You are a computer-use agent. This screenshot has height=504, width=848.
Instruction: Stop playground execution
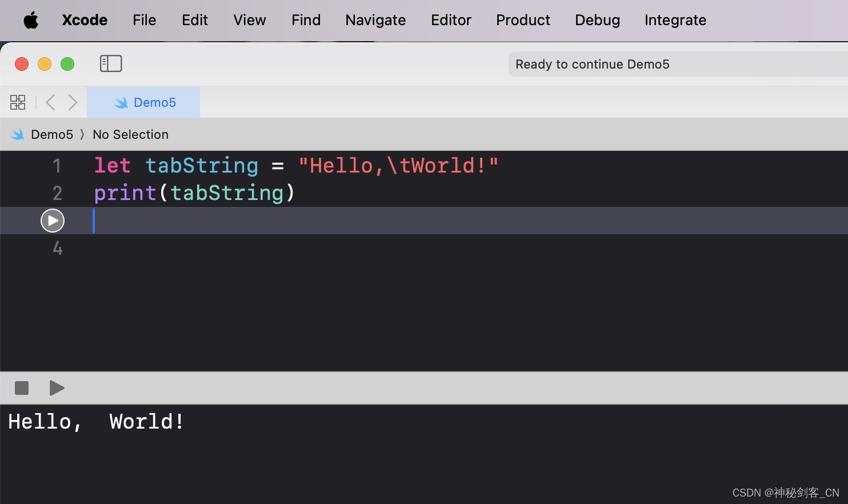22,388
